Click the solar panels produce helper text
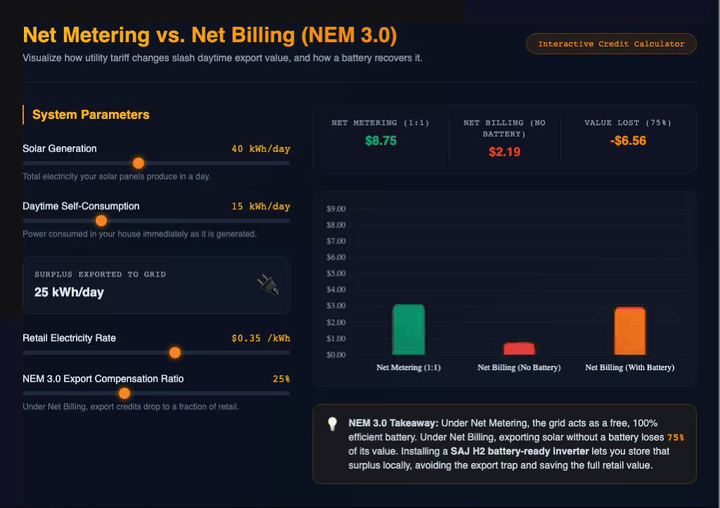 click(x=116, y=176)
